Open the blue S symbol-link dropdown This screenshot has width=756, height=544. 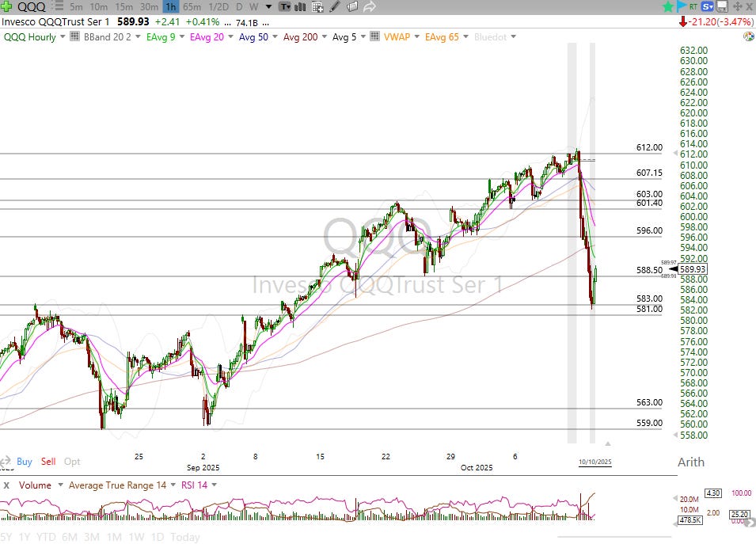(x=707, y=7)
